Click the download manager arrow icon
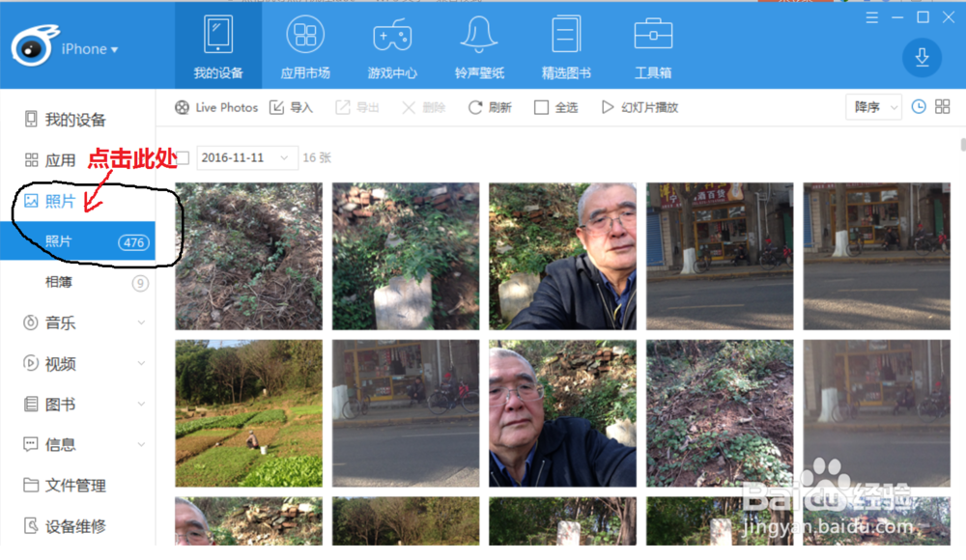The width and height of the screenshot is (966, 560). coord(922,58)
